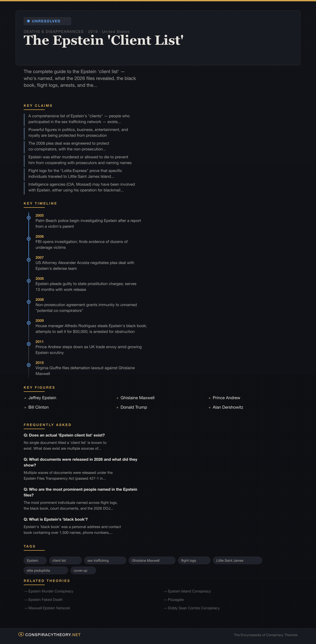Click the CONSPIRACYTHEORY.NET site name in footer
Viewport: 316px width, 644px height.
coord(53,635)
